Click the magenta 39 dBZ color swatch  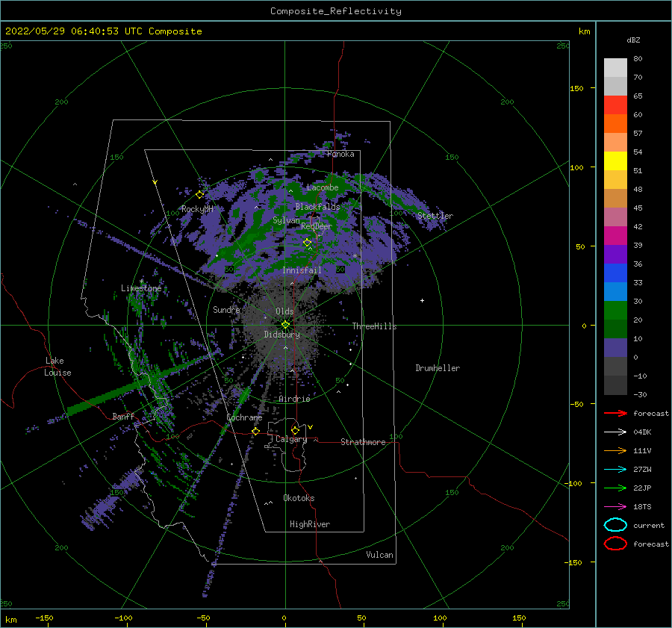click(615, 236)
